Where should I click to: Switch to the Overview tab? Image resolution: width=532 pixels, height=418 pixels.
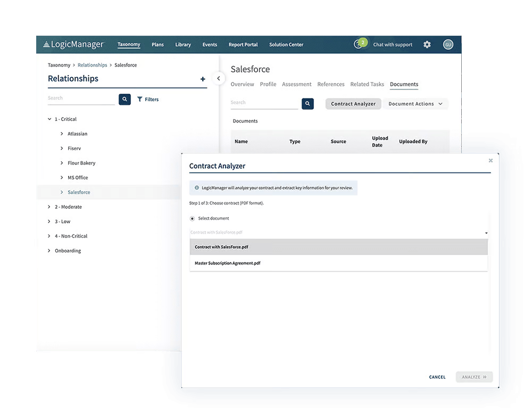pos(242,84)
